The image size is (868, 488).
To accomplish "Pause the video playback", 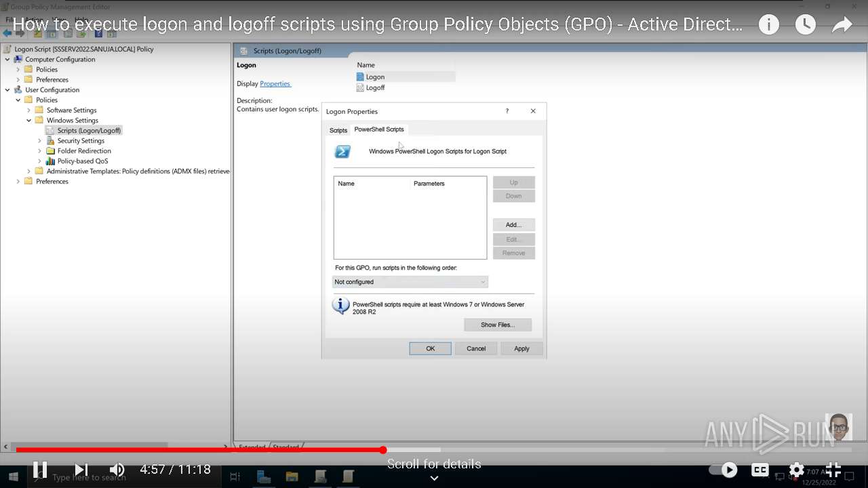I will click(x=40, y=469).
